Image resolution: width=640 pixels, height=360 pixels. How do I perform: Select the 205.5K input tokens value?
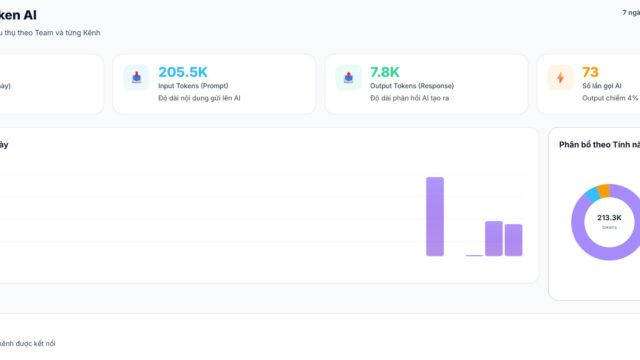(183, 72)
